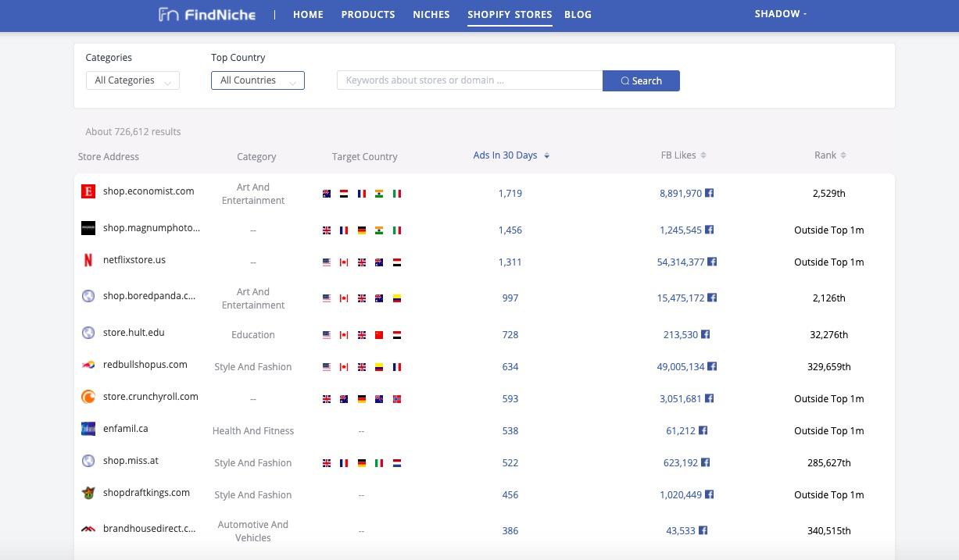Click Facebook icon beside 15,475,172 likes
959x560 pixels.
click(x=712, y=298)
